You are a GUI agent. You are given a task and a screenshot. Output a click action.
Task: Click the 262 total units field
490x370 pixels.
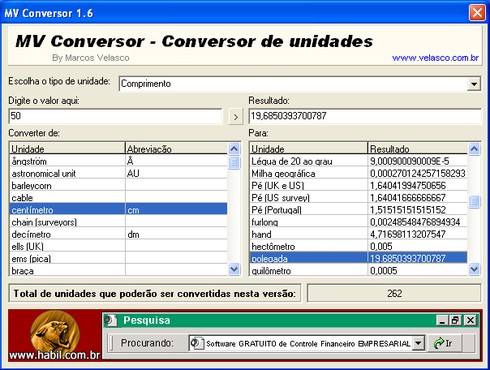[x=394, y=293]
